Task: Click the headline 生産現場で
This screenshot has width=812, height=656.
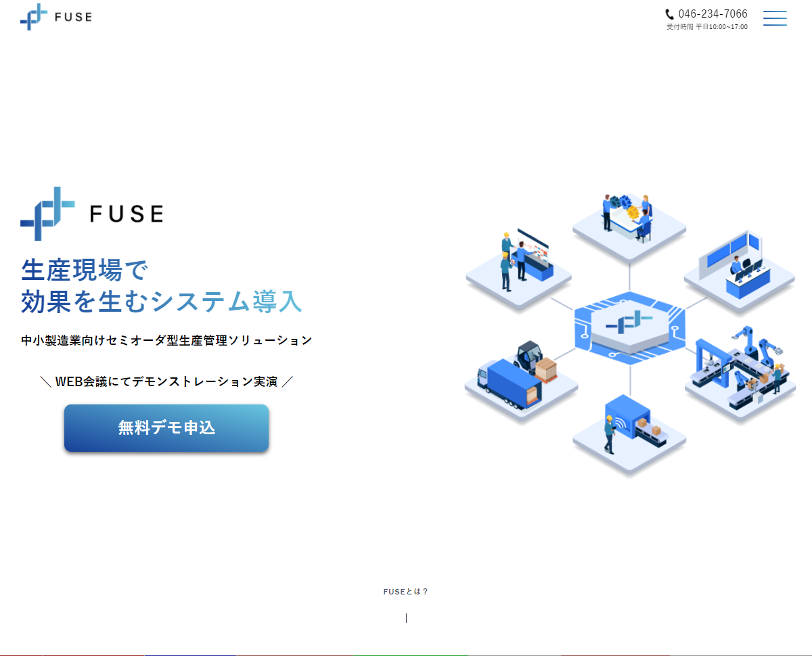Action: tap(84, 270)
